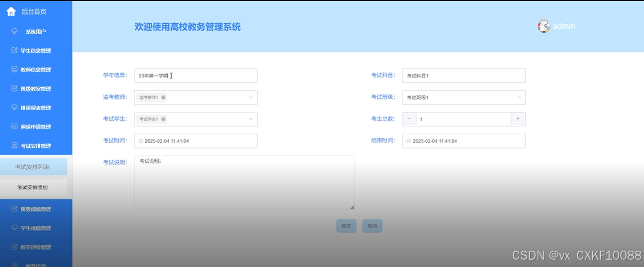Image resolution: width=644 pixels, height=267 pixels.
Task: Expand the 教学评价管理 menu
Action: click(36, 247)
